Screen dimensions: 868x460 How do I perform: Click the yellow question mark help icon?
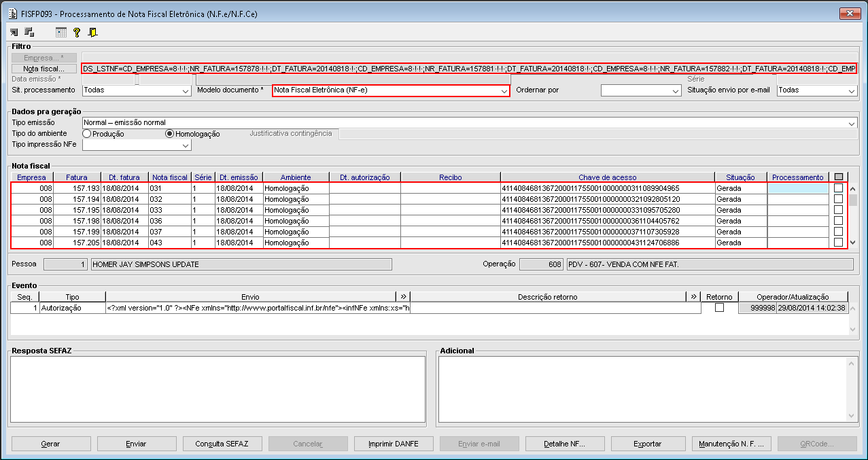tap(77, 32)
